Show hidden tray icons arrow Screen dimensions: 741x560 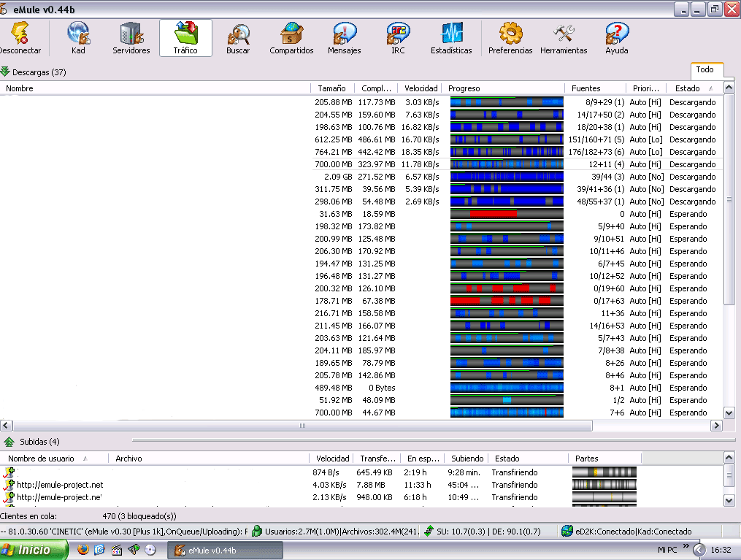point(699,550)
